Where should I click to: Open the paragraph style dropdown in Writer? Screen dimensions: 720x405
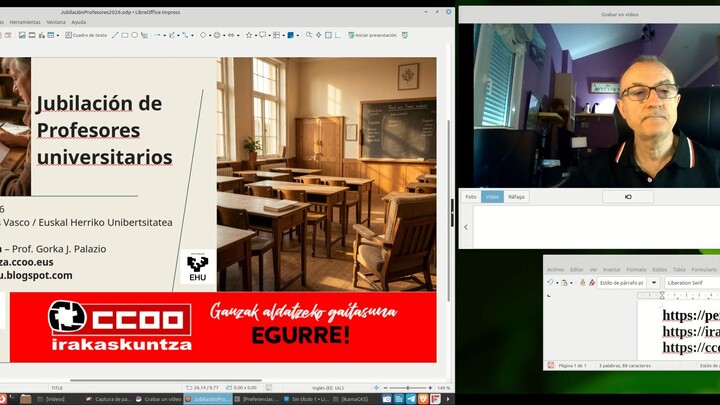point(654,283)
